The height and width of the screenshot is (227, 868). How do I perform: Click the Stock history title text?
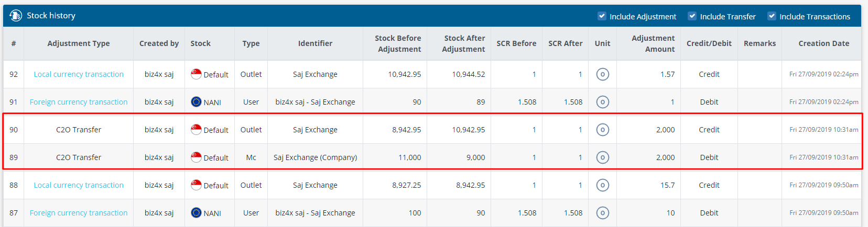point(51,16)
